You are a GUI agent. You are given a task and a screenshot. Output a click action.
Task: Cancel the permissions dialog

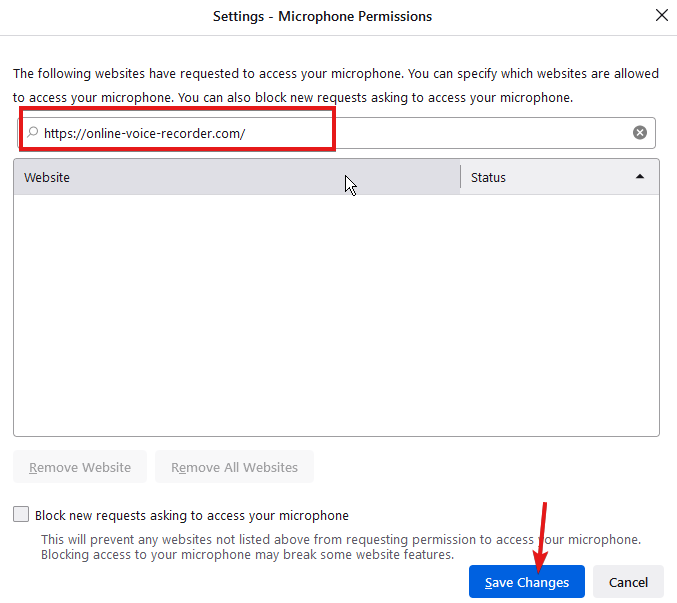tap(628, 582)
